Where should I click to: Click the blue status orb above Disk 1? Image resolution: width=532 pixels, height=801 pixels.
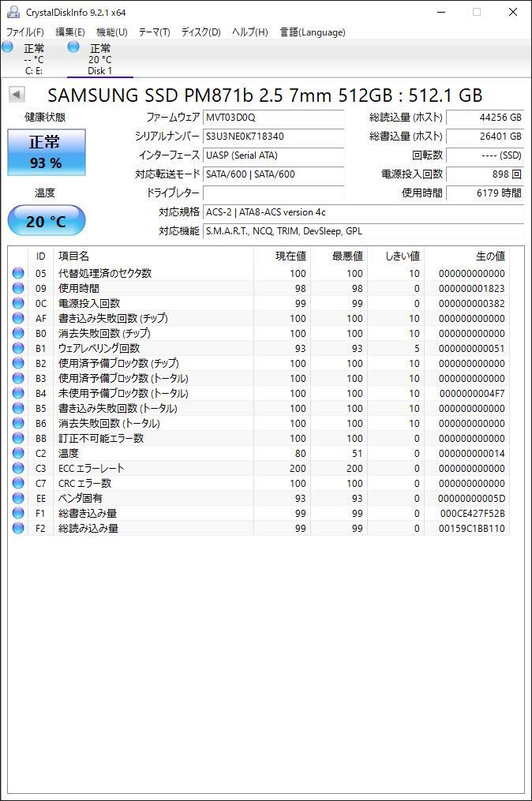point(73,47)
